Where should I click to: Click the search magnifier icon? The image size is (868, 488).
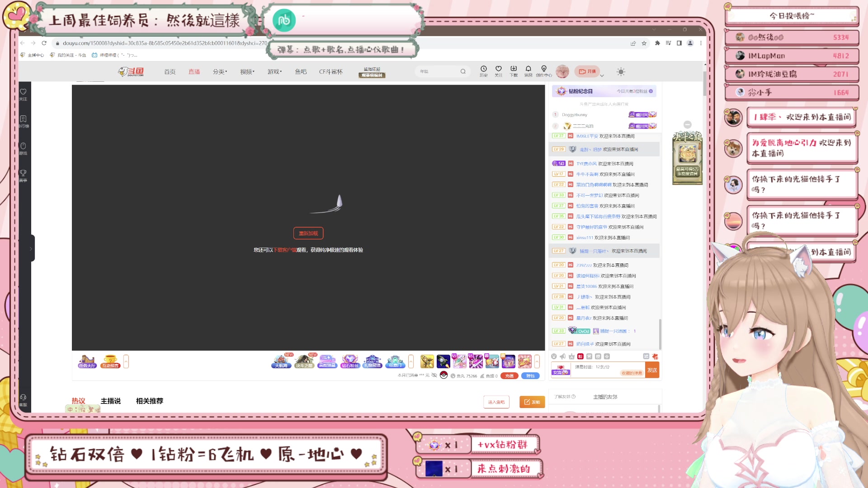tap(463, 71)
